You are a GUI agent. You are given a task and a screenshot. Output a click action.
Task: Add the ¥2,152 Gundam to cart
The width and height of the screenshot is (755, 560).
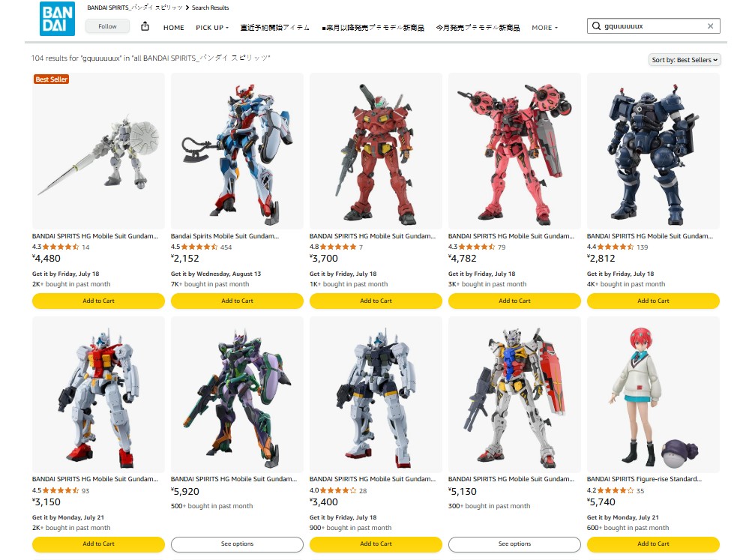(237, 301)
